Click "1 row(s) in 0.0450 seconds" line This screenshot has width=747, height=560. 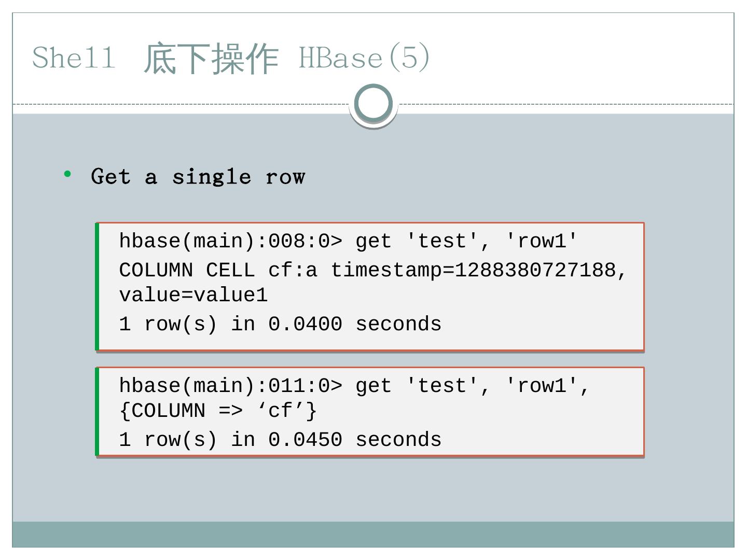280,440
